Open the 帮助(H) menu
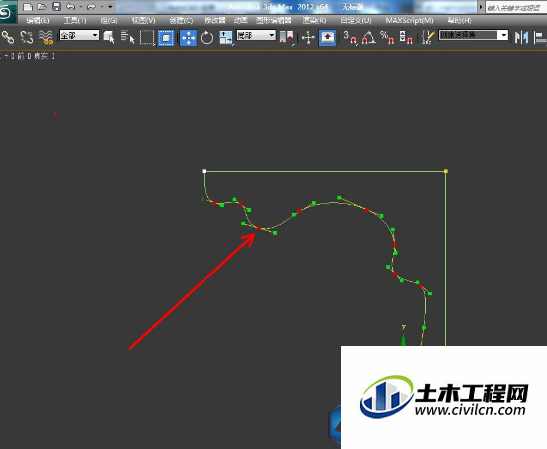The height and width of the screenshot is (449, 547). pyautogui.click(x=459, y=21)
